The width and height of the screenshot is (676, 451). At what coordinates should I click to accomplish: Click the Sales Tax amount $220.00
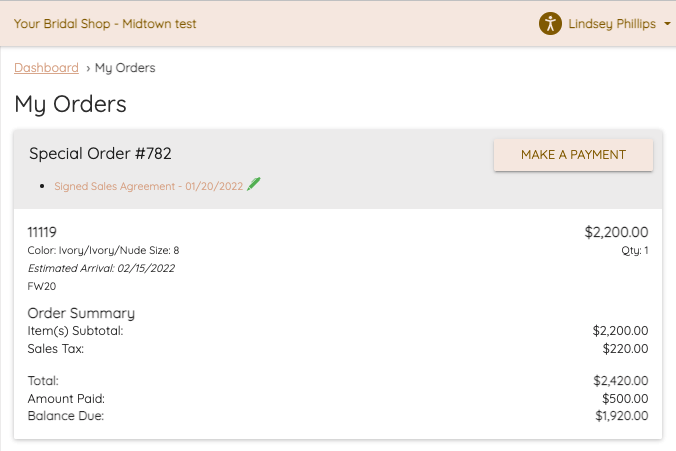tap(625, 348)
